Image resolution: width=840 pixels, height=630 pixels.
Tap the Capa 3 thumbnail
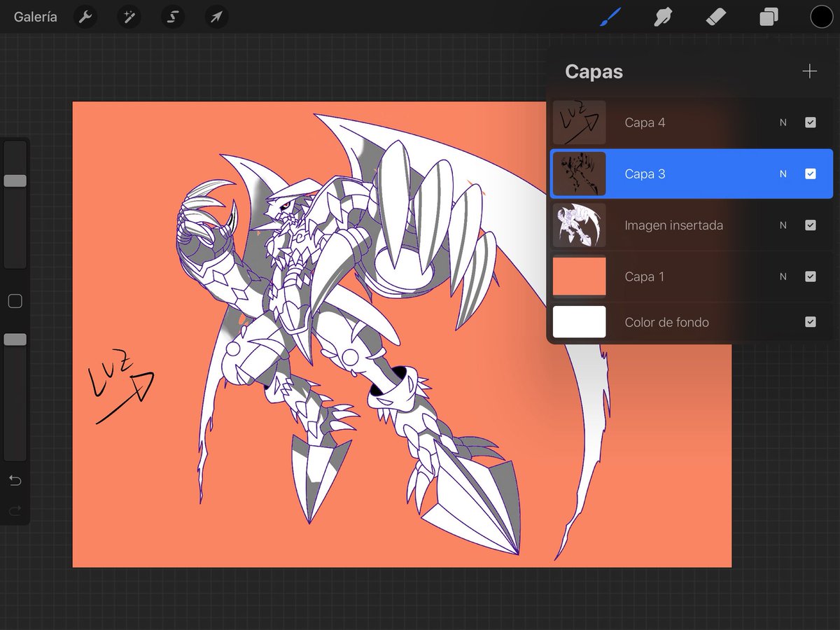point(580,174)
